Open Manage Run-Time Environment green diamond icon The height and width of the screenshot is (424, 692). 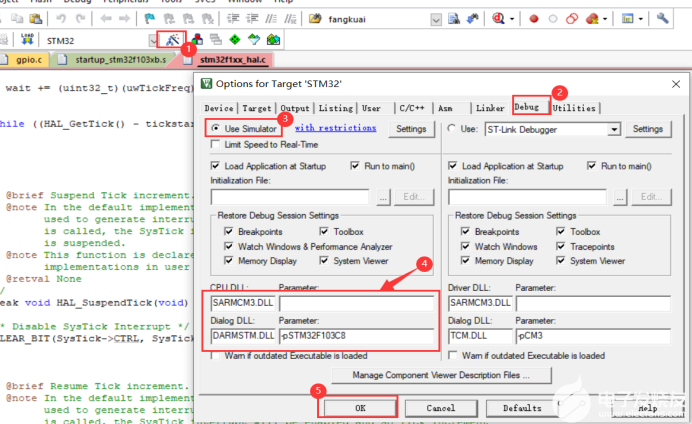[x=235, y=40]
